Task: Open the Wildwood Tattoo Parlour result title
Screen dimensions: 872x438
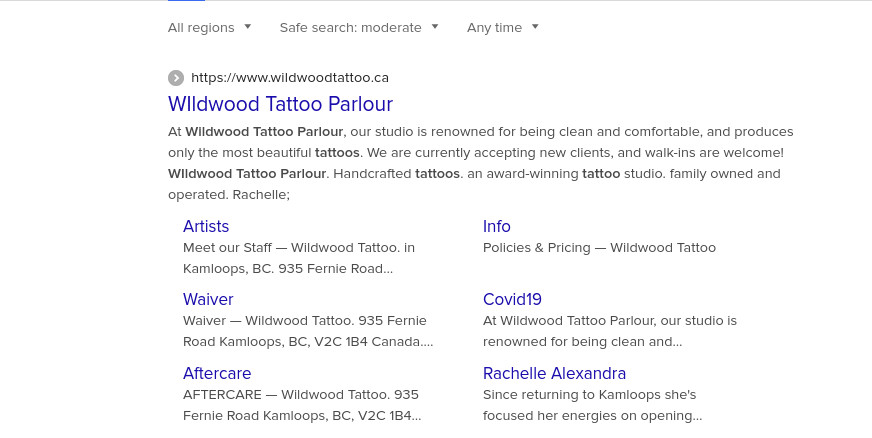Action: 280,104
